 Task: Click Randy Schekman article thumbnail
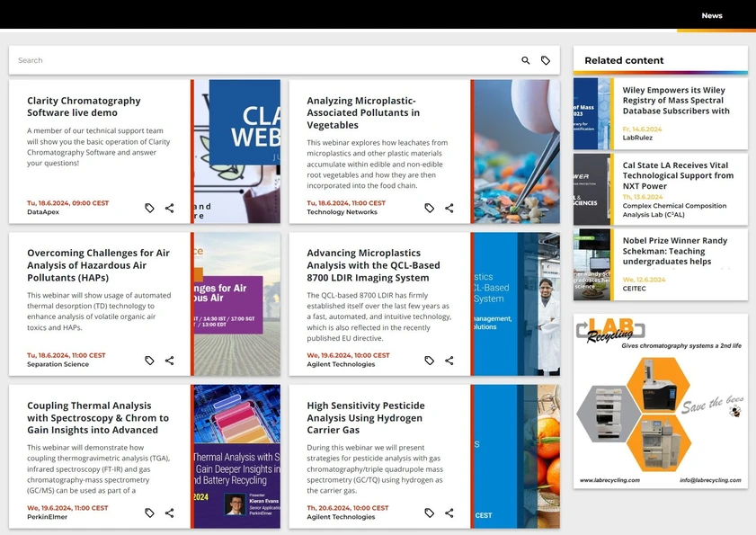point(591,264)
